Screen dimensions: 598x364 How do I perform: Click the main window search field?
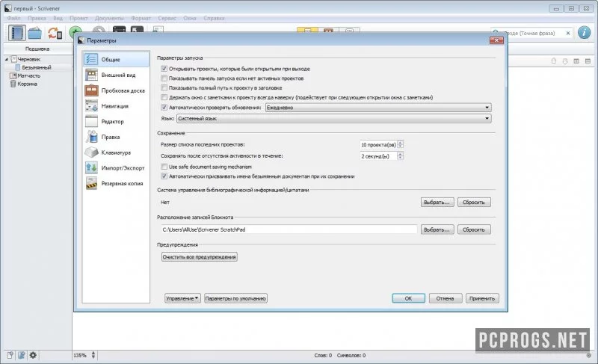[531, 33]
